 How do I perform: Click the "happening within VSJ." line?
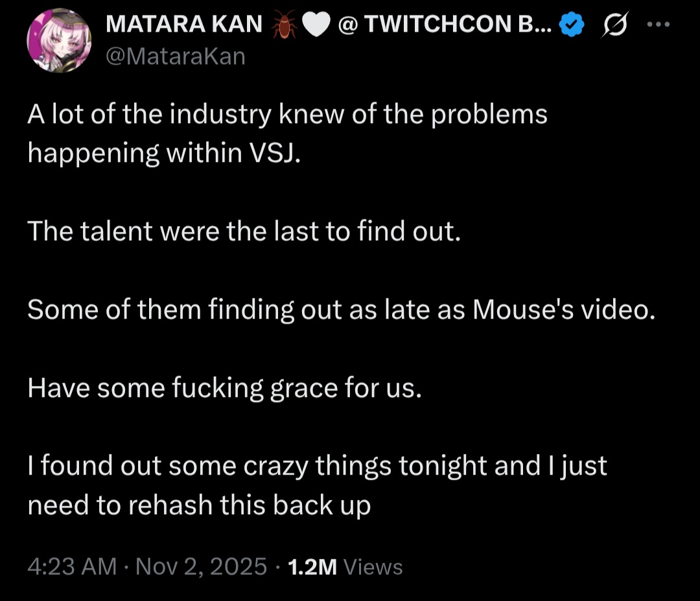point(164,153)
